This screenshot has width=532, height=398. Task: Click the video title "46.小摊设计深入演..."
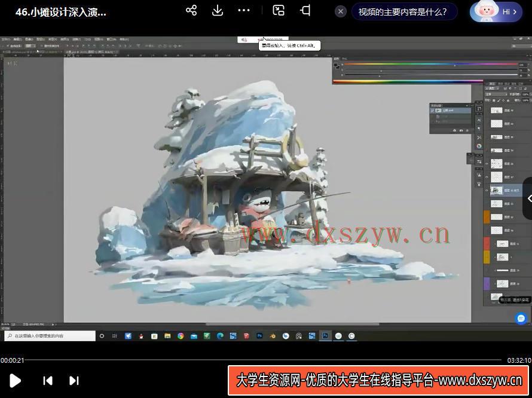click(x=61, y=12)
